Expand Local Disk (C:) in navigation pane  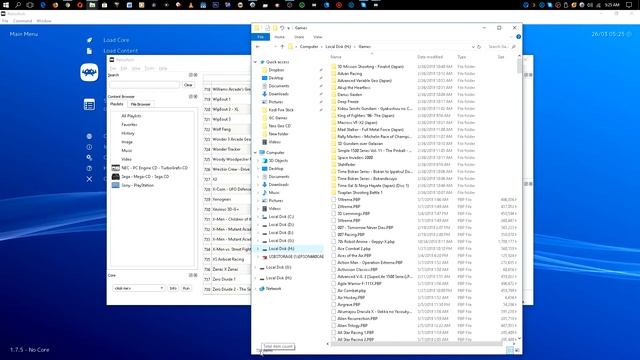pyautogui.click(x=258, y=217)
